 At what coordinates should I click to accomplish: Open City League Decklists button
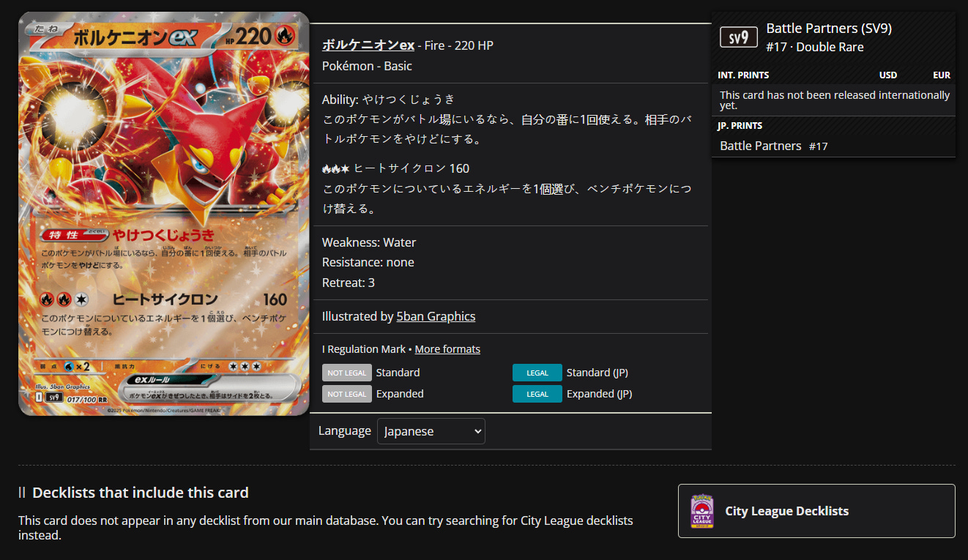[816, 511]
